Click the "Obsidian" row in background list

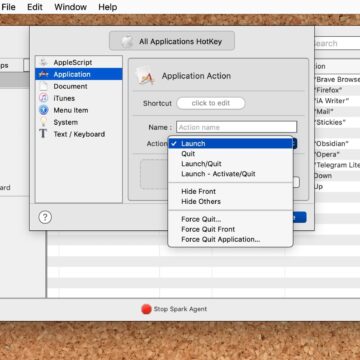click(x=337, y=144)
